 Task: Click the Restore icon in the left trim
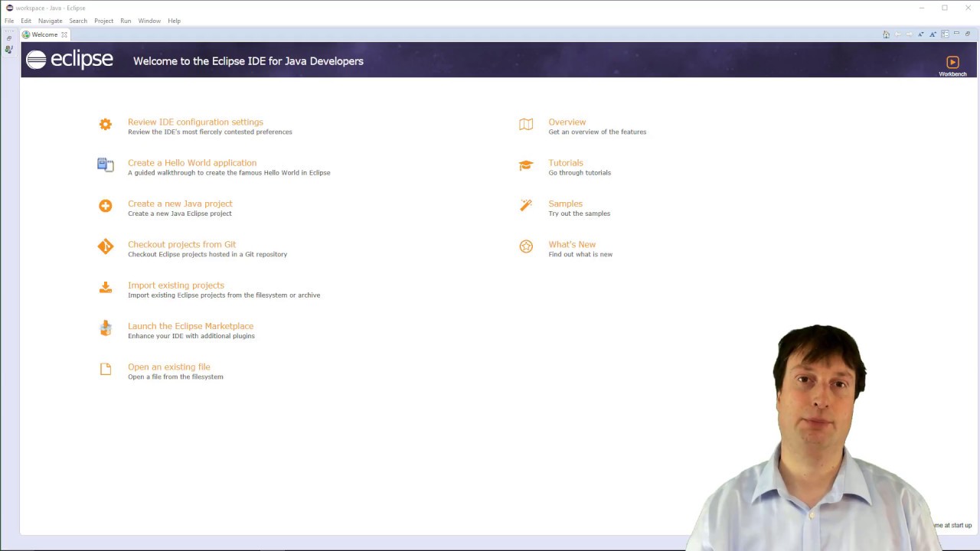9,37
